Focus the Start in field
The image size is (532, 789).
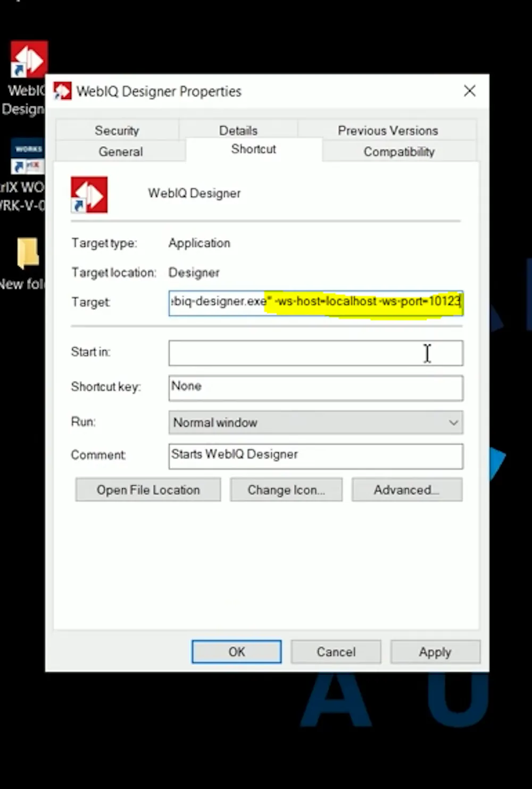(x=316, y=353)
